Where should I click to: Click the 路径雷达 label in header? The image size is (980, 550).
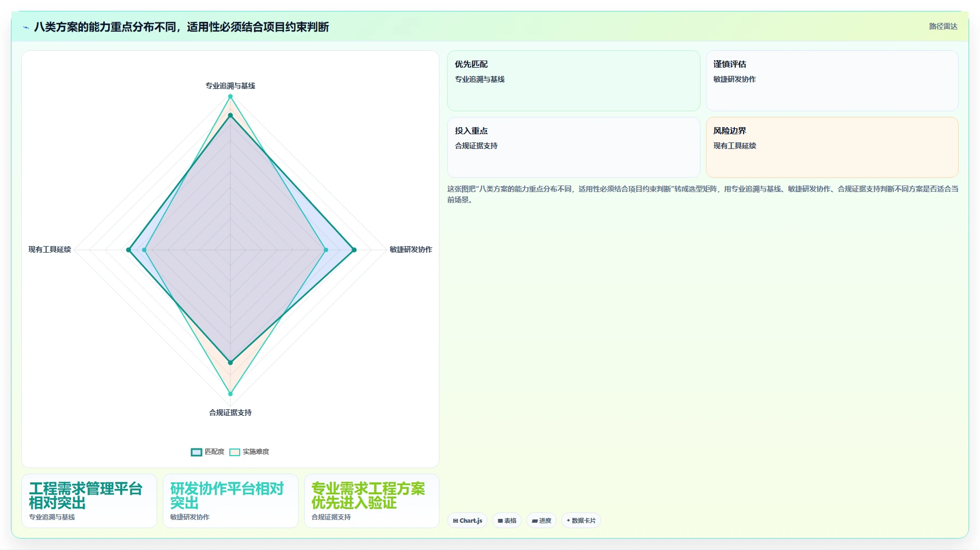(943, 26)
